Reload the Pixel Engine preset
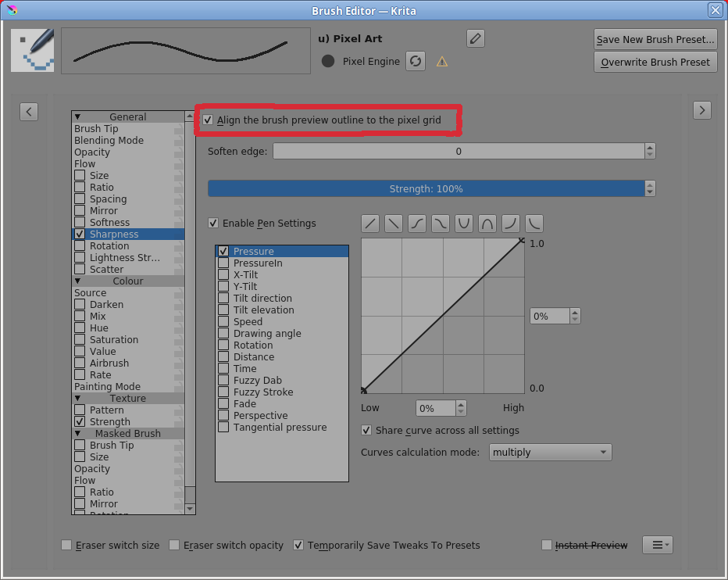The height and width of the screenshot is (580, 728). click(x=416, y=61)
